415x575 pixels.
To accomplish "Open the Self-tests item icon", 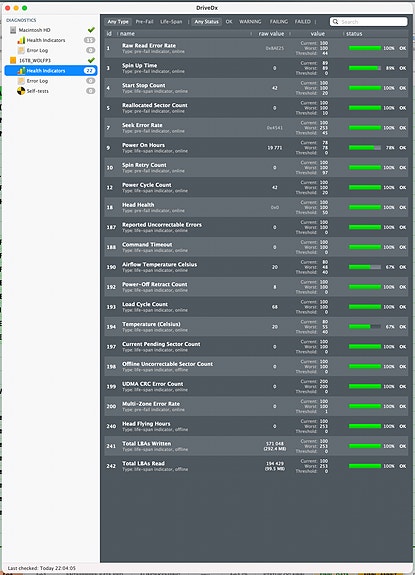I will click(x=21, y=91).
